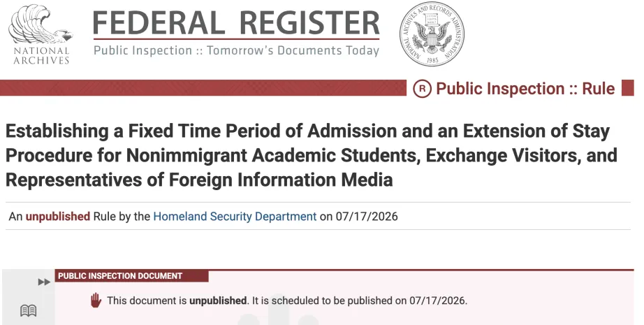The image size is (644, 325).
Task: Click the gray left sidebar panel
Action: pyautogui.click(x=29, y=297)
